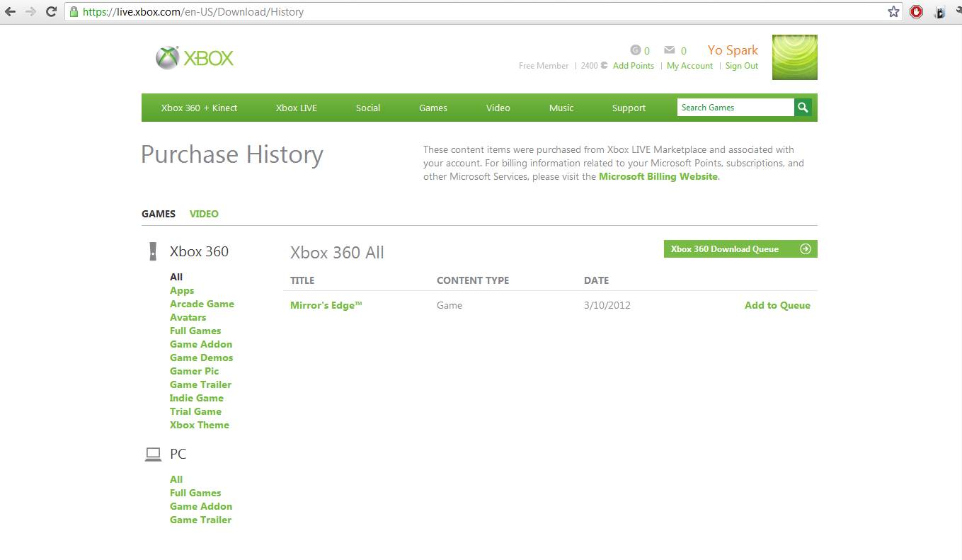Click the magnifier search button
Screen dimensions: 962x560
[x=803, y=108]
